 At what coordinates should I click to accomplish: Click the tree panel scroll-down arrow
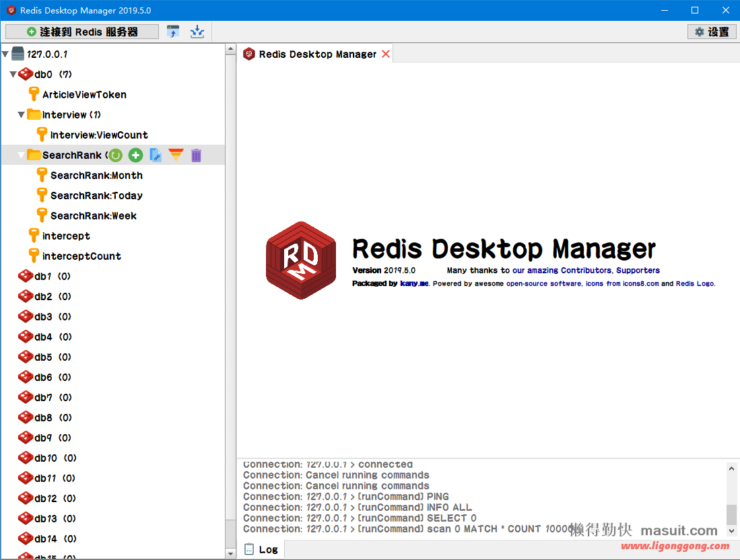pyautogui.click(x=230, y=554)
